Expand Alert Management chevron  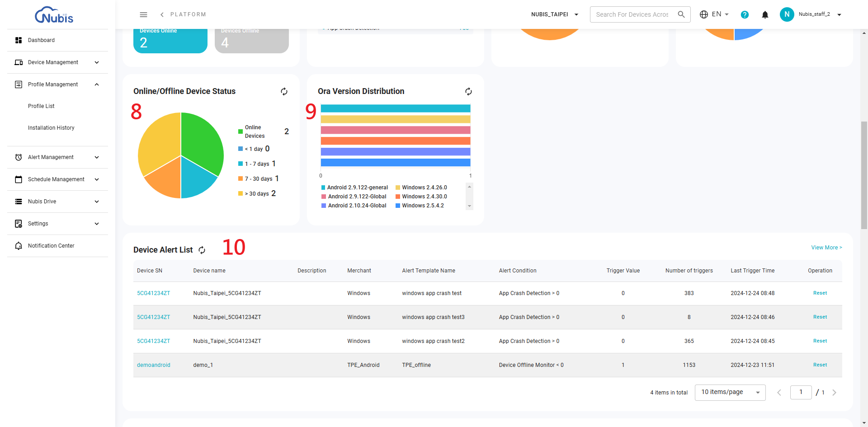[97, 157]
